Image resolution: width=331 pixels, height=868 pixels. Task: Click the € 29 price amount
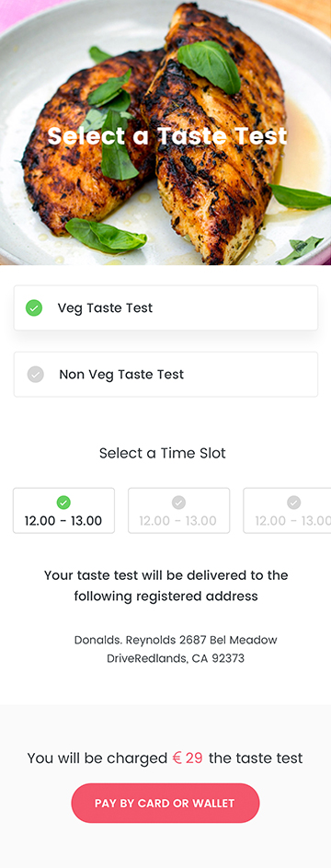[x=188, y=758]
